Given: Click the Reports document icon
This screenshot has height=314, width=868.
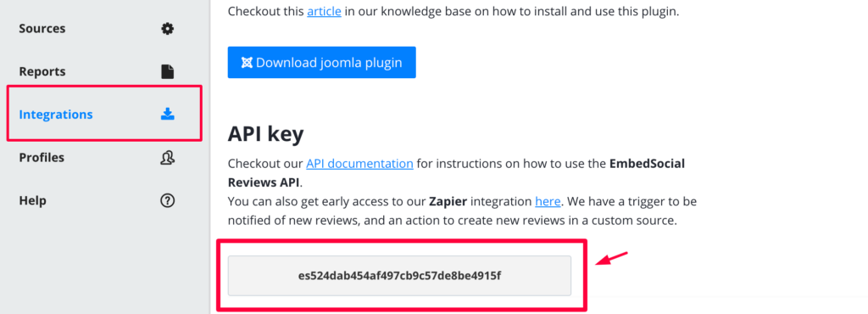Looking at the screenshot, I should pos(167,71).
